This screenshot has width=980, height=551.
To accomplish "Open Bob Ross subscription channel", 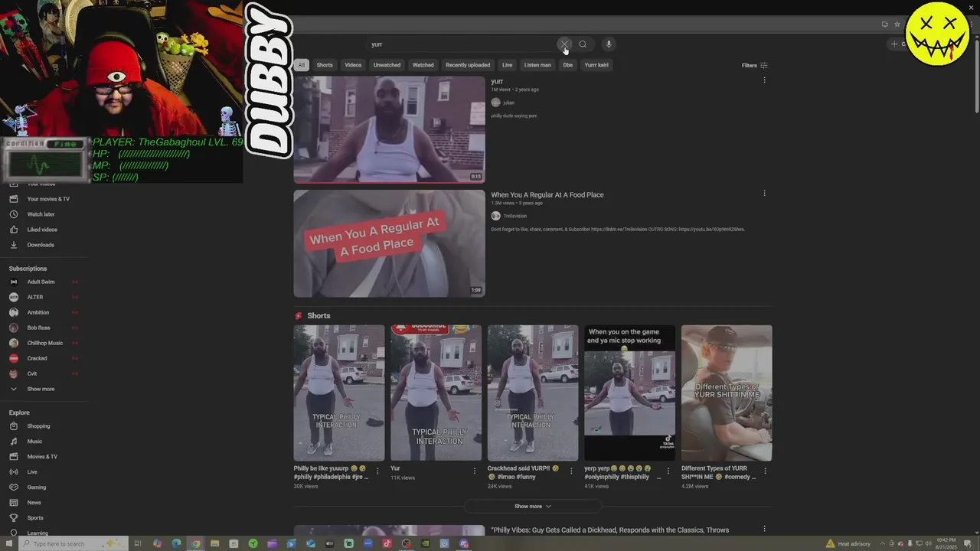I will coord(38,328).
